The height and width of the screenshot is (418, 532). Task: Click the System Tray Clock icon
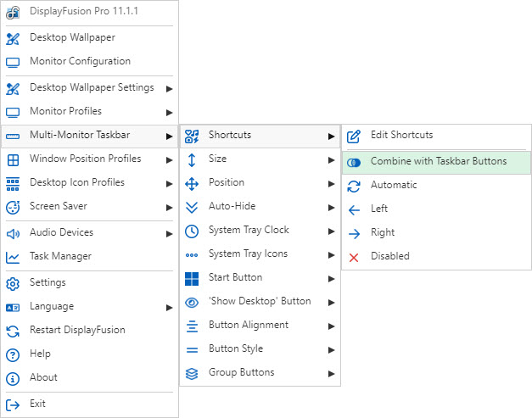click(x=192, y=231)
